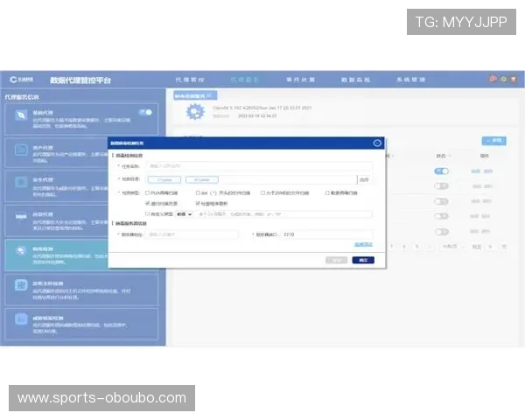Open the fifth top navigation item
The image size is (525, 420).
411,80
